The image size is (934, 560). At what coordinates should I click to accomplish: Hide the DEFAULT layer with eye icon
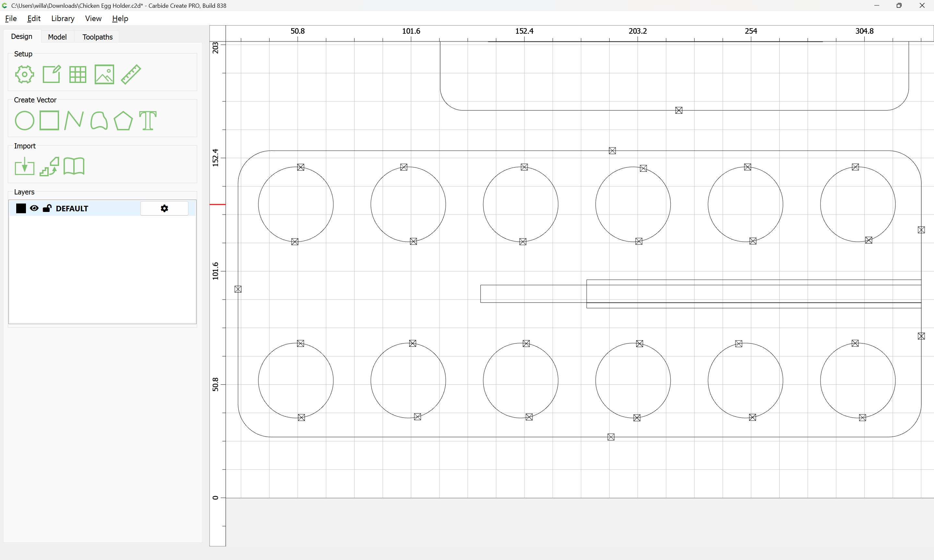34,208
